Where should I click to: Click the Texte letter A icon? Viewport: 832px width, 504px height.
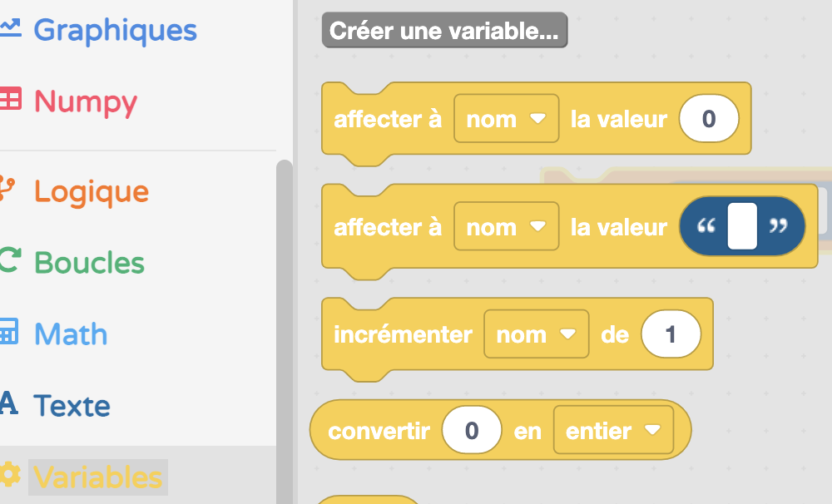(x=8, y=403)
